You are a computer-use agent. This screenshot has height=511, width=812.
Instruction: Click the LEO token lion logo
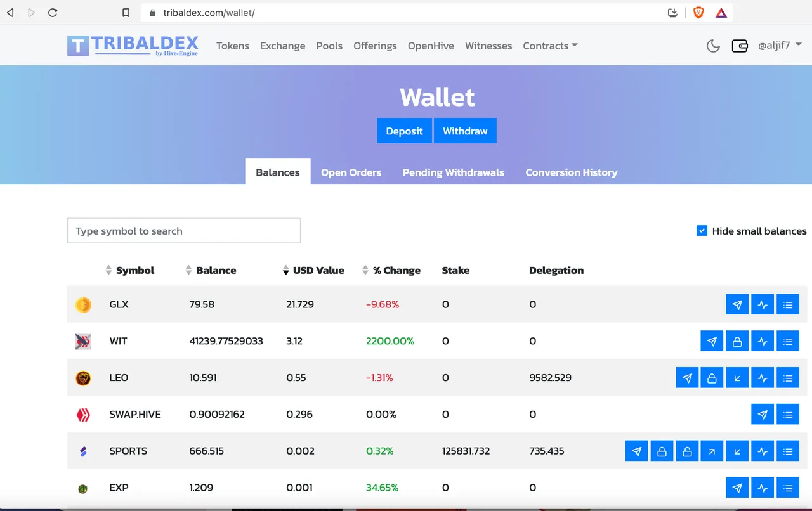pyautogui.click(x=83, y=378)
